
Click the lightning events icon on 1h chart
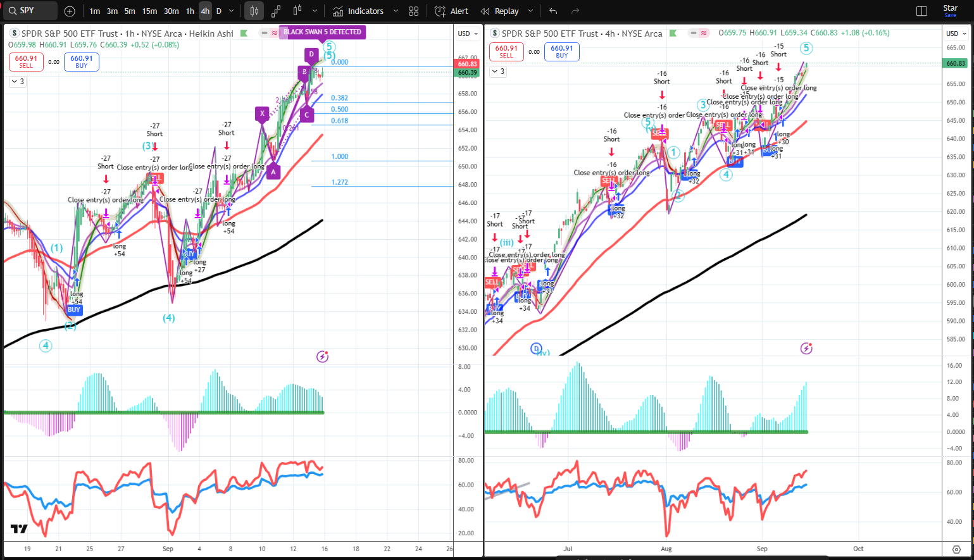[323, 357]
